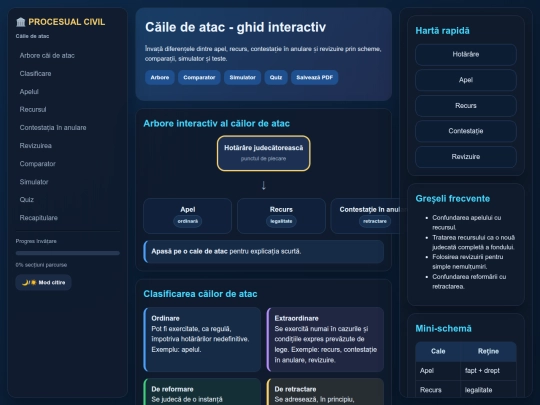The image size is (540, 405).
Task: Select Recursul in the sidebar
Action: pyautogui.click(x=33, y=110)
